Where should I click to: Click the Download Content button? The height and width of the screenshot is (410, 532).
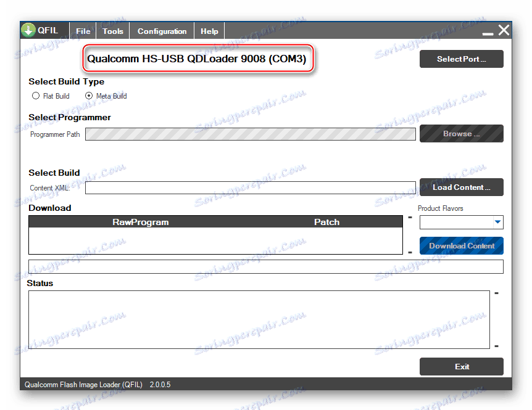click(462, 245)
